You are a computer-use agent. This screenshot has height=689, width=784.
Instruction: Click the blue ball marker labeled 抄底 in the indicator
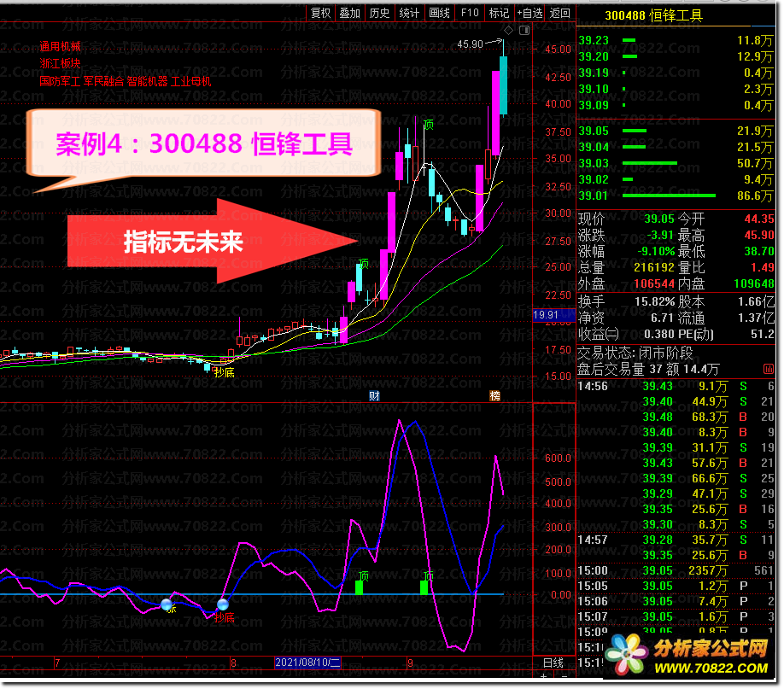point(223,604)
